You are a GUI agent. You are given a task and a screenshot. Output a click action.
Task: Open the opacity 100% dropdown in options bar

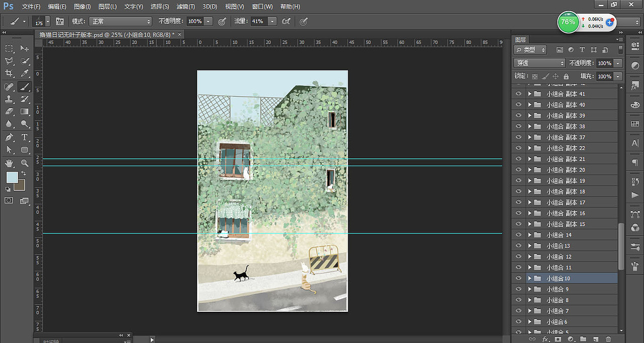(x=208, y=21)
